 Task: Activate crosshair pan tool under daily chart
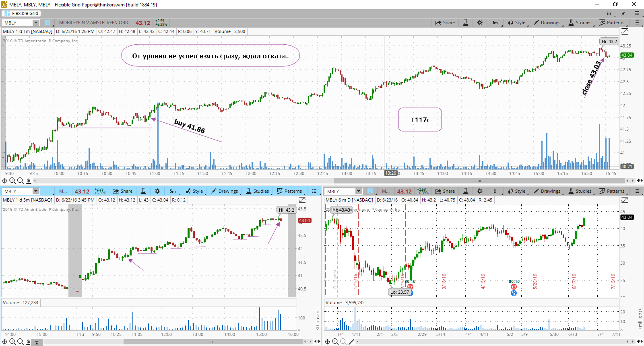[327, 342]
